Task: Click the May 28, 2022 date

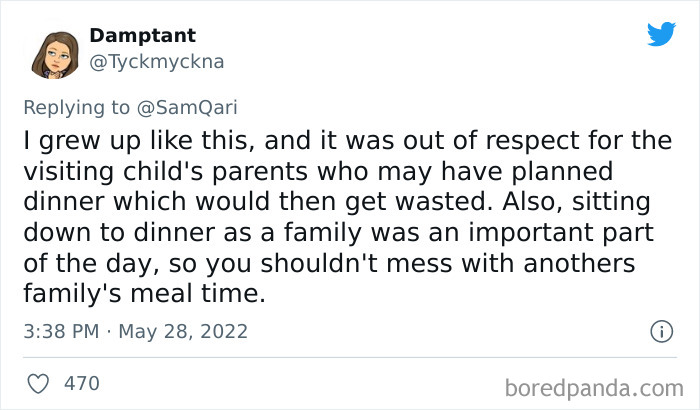Action: pyautogui.click(x=182, y=331)
